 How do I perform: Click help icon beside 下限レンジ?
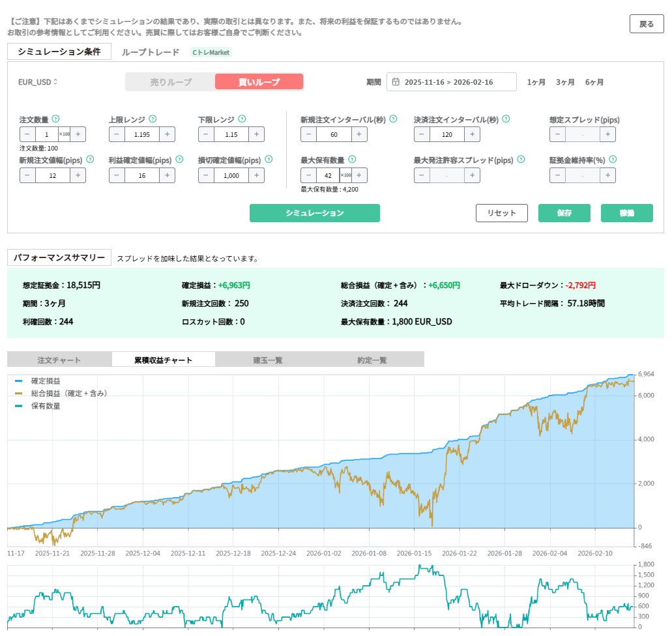pos(242,119)
